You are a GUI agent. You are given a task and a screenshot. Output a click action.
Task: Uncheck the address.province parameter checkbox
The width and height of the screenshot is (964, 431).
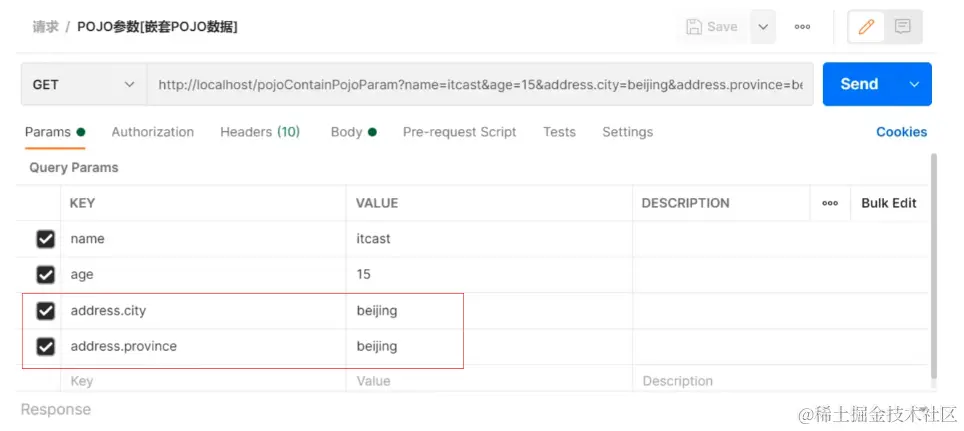pyautogui.click(x=45, y=346)
